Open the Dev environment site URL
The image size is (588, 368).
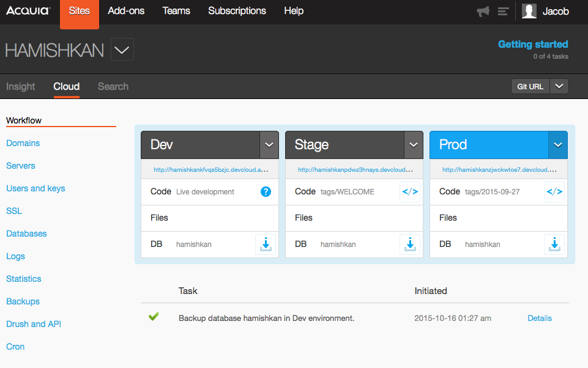pyautogui.click(x=210, y=170)
